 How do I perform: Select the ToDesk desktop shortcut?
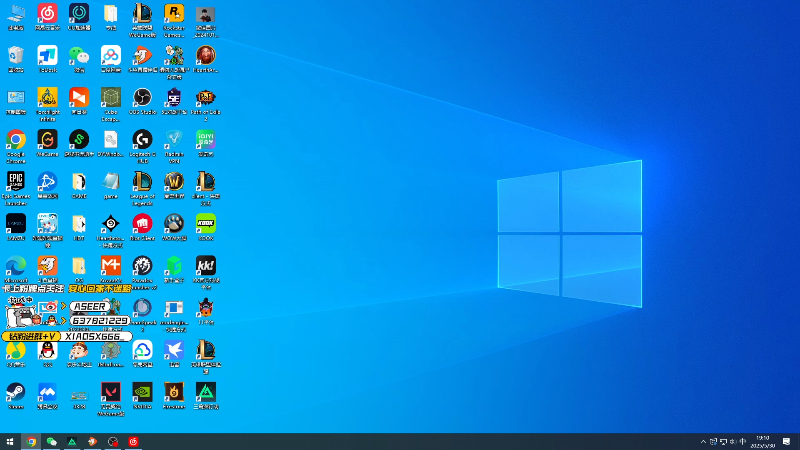tap(47, 59)
